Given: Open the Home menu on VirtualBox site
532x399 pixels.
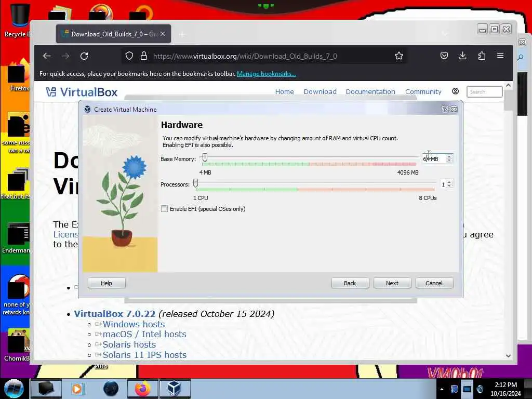Looking at the screenshot, I should [x=284, y=91].
